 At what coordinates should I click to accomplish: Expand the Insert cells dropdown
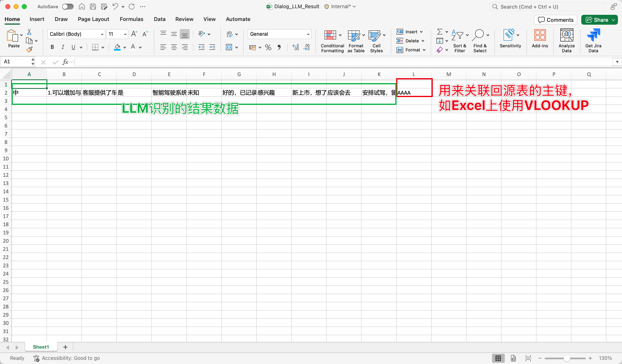pyautogui.click(x=421, y=32)
